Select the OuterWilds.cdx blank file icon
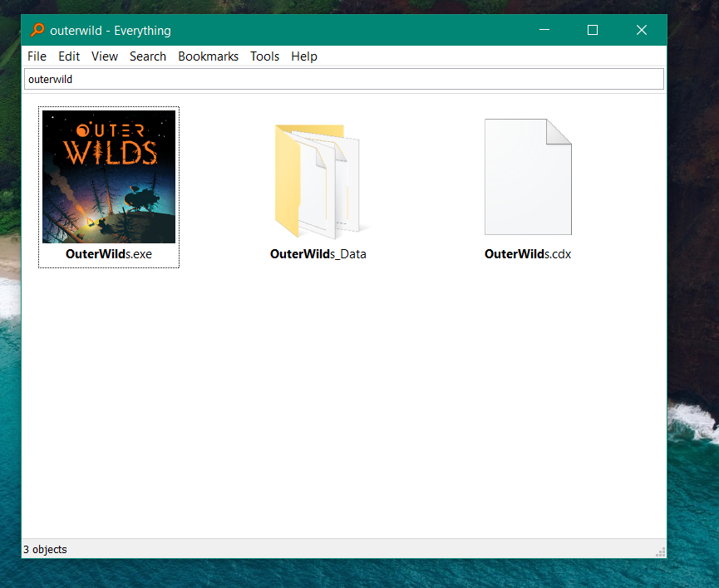Viewport: 719px width, 588px height. click(528, 177)
